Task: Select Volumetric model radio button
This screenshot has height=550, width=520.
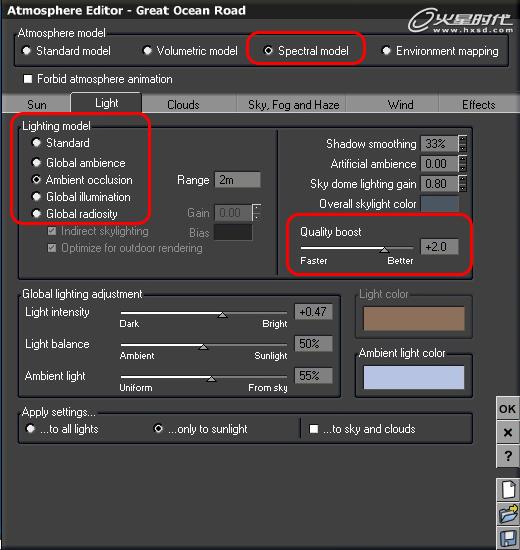Action: [147, 51]
